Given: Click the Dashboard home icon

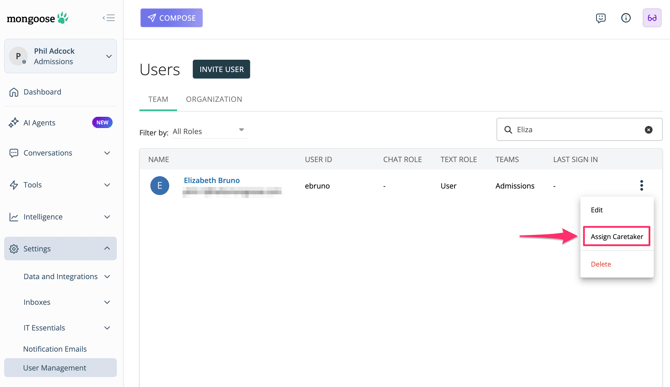Looking at the screenshot, I should [14, 92].
